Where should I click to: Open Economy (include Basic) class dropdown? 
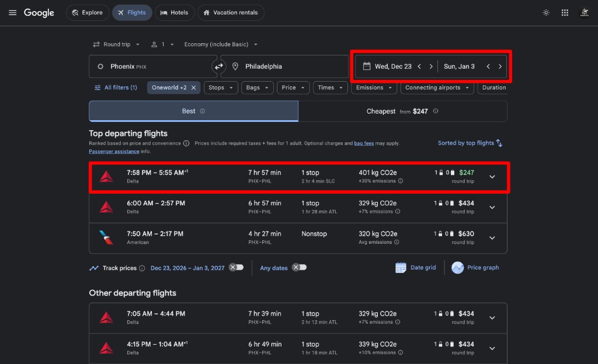(x=221, y=44)
